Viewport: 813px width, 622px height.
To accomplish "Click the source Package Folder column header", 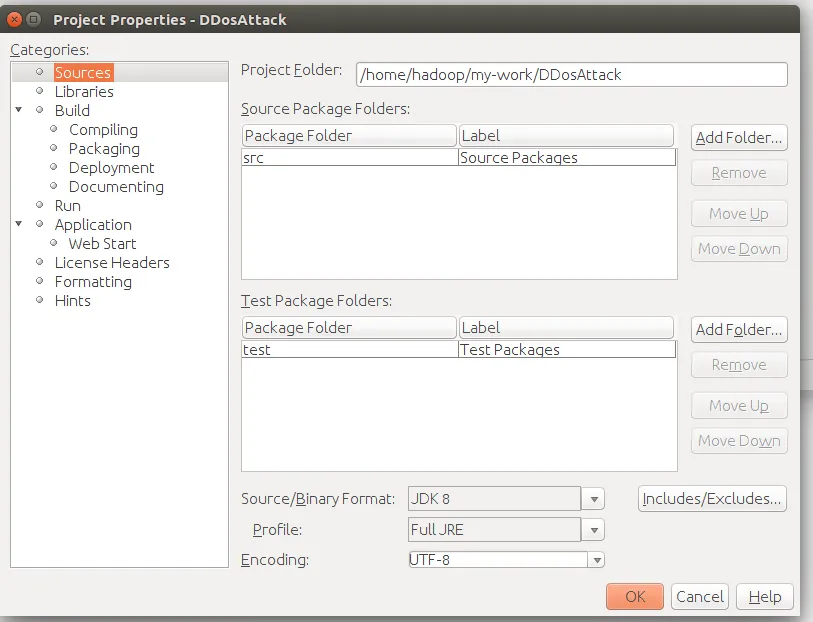I will tap(349, 136).
